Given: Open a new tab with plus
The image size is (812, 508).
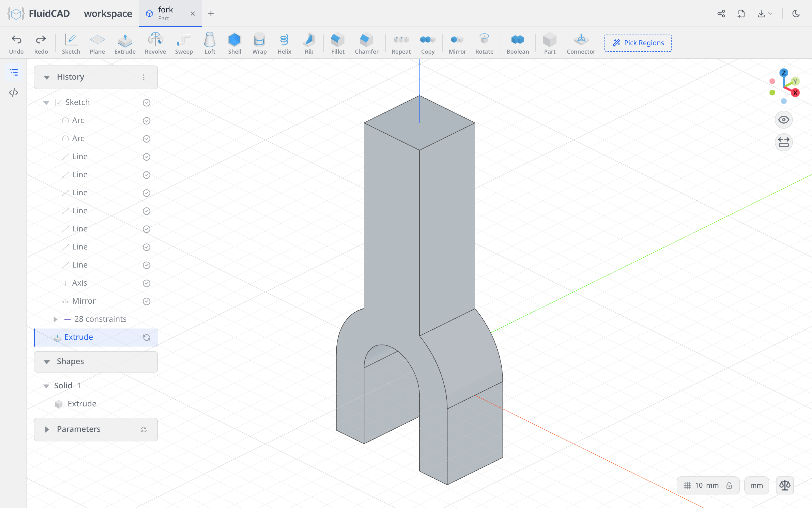Looking at the screenshot, I should tap(211, 14).
